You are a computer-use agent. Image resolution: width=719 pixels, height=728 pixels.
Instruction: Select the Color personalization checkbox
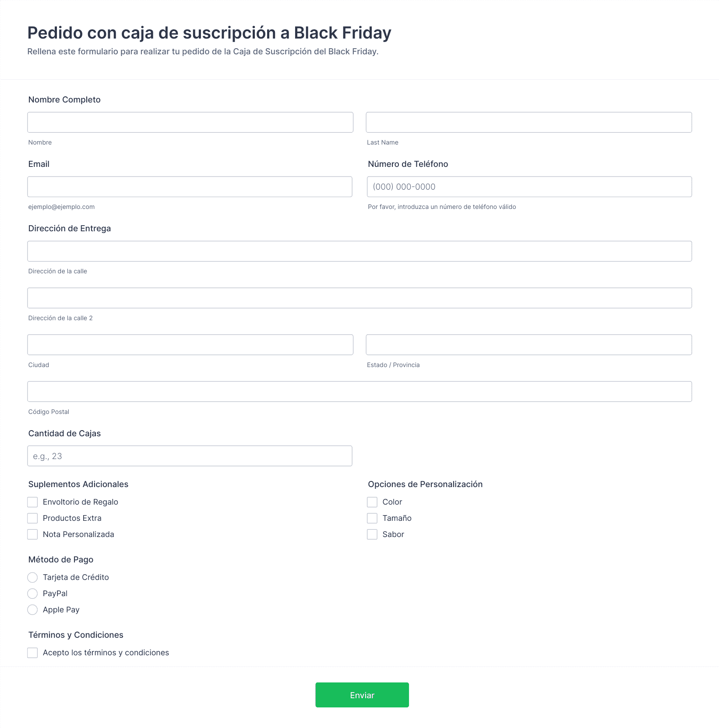372,502
